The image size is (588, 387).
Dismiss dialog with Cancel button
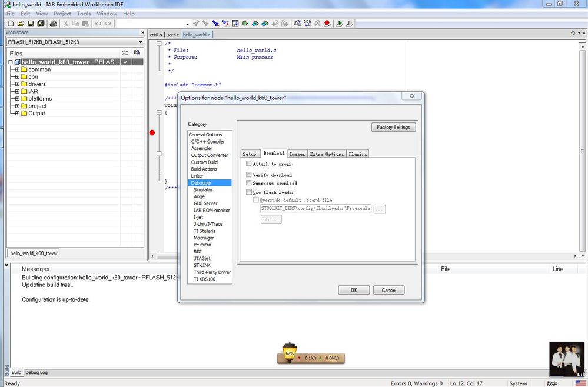click(x=389, y=290)
